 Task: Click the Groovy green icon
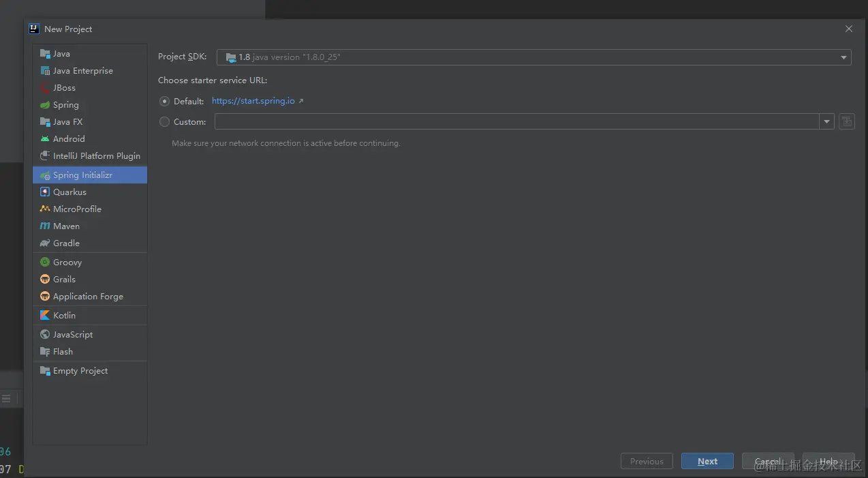pos(45,263)
